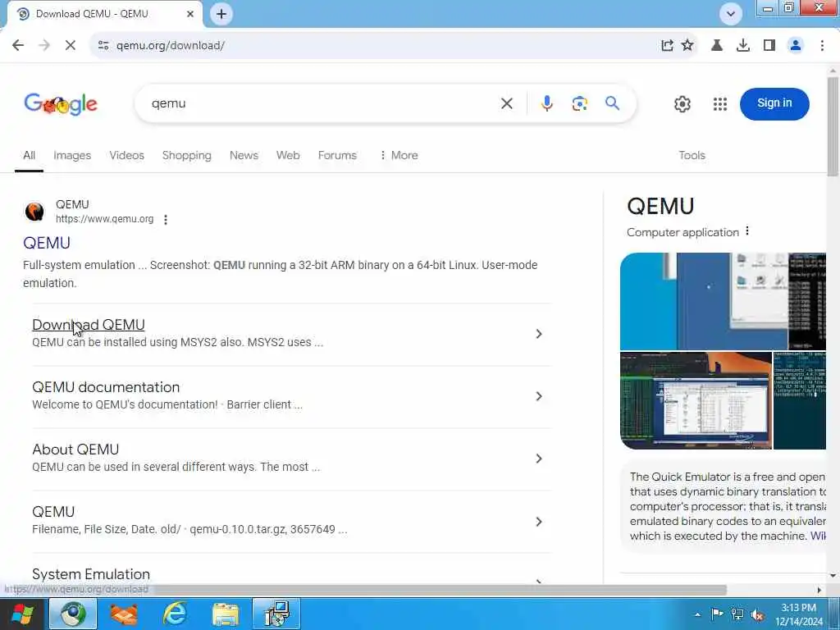
Task: Open the Google apps grid
Action: pyautogui.click(x=720, y=104)
